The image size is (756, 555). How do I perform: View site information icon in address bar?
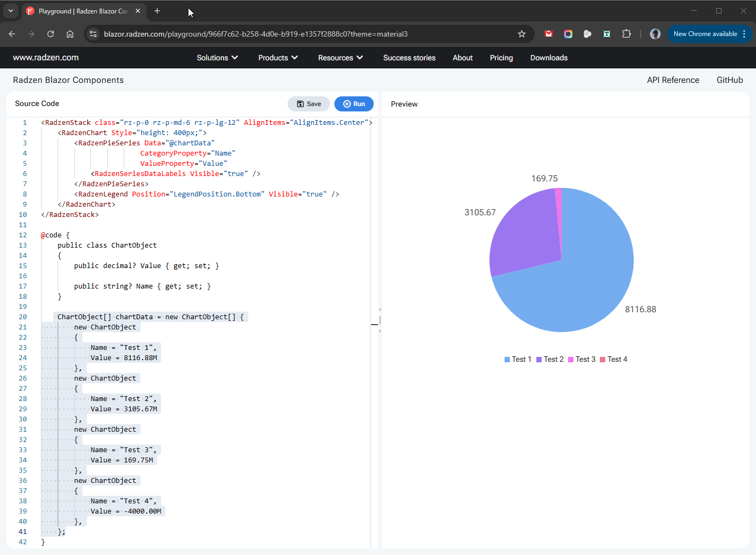93,34
